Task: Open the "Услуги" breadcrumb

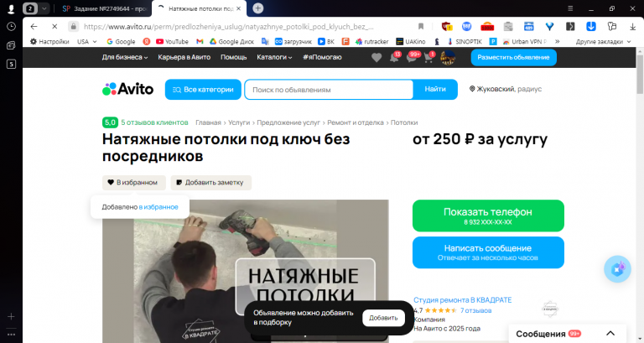Action: pyautogui.click(x=239, y=122)
